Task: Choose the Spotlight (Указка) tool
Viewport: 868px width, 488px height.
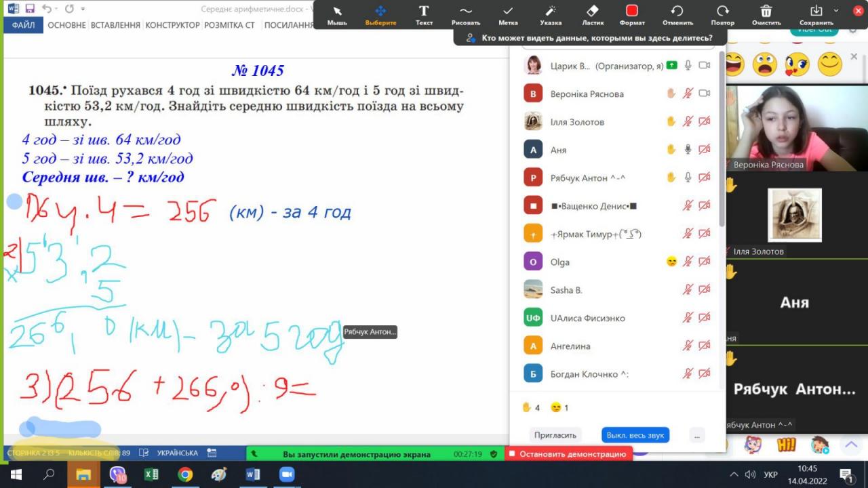Action: point(551,15)
